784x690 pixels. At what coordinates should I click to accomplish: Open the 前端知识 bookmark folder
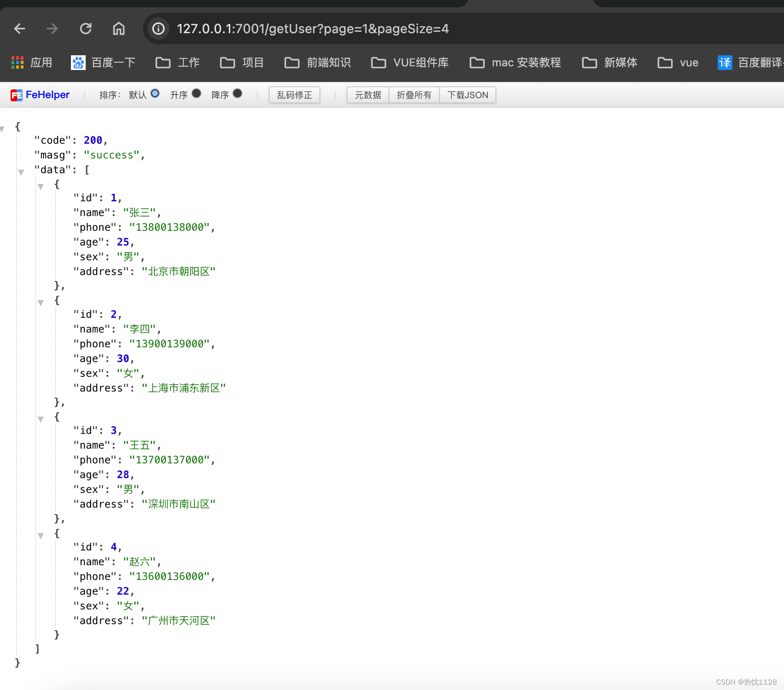click(317, 63)
